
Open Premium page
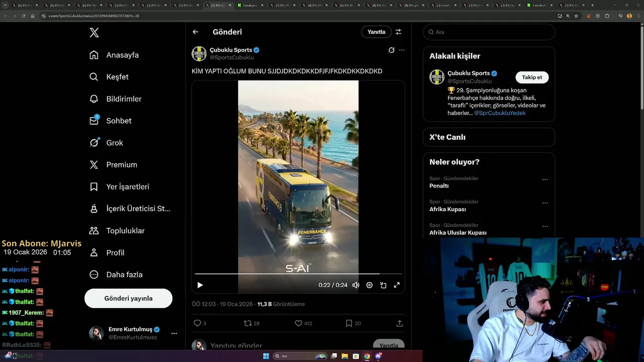click(x=113, y=165)
